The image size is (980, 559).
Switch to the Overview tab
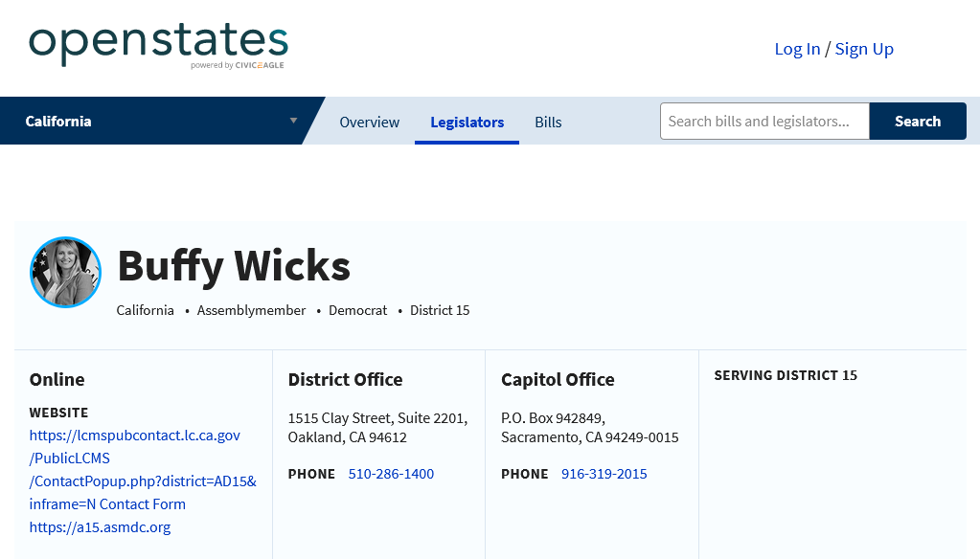point(369,122)
